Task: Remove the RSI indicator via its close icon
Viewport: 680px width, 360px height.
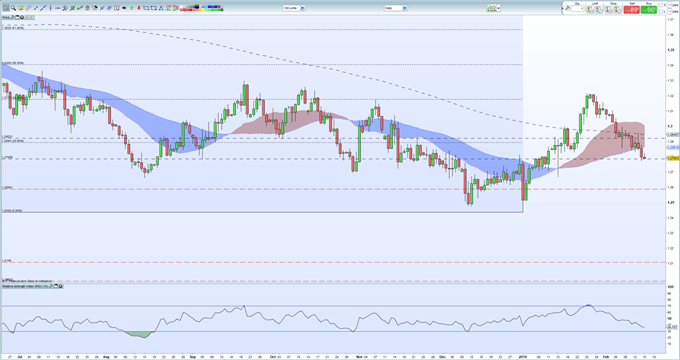Action: 60,286
